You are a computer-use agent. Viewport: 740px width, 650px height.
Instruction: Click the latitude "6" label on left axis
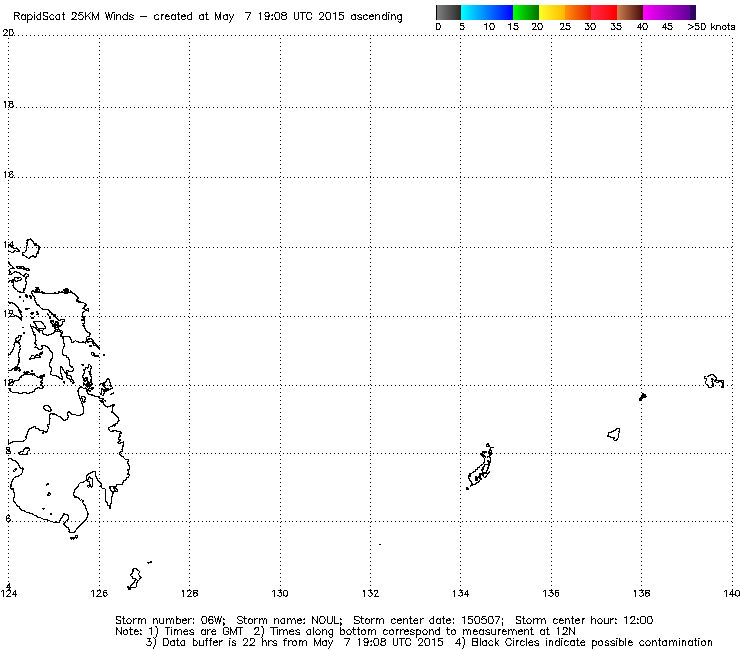tap(8, 519)
